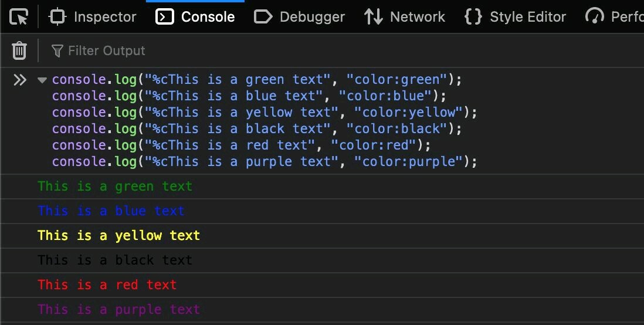Switch to the Console tab
Viewport: 644px width, 325px height.
coord(195,17)
